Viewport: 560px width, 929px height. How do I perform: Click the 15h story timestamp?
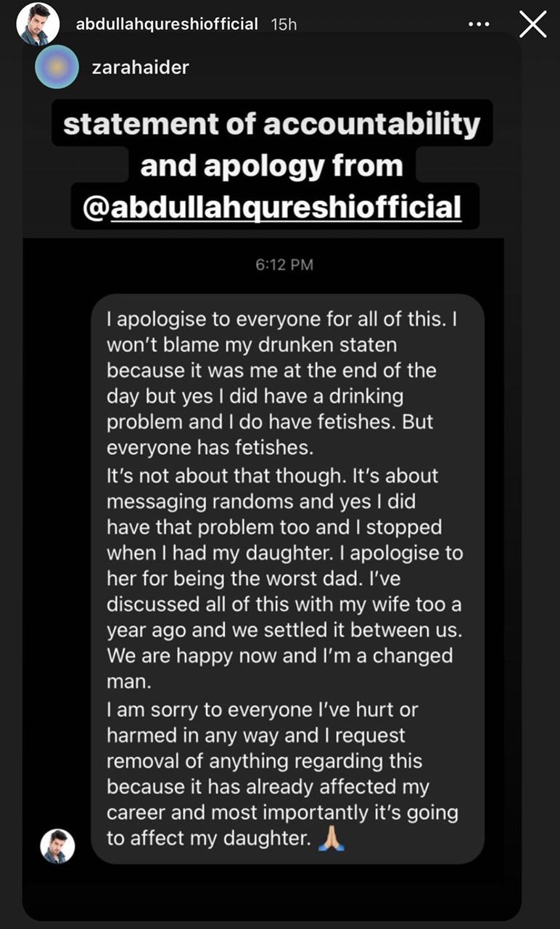tap(284, 24)
